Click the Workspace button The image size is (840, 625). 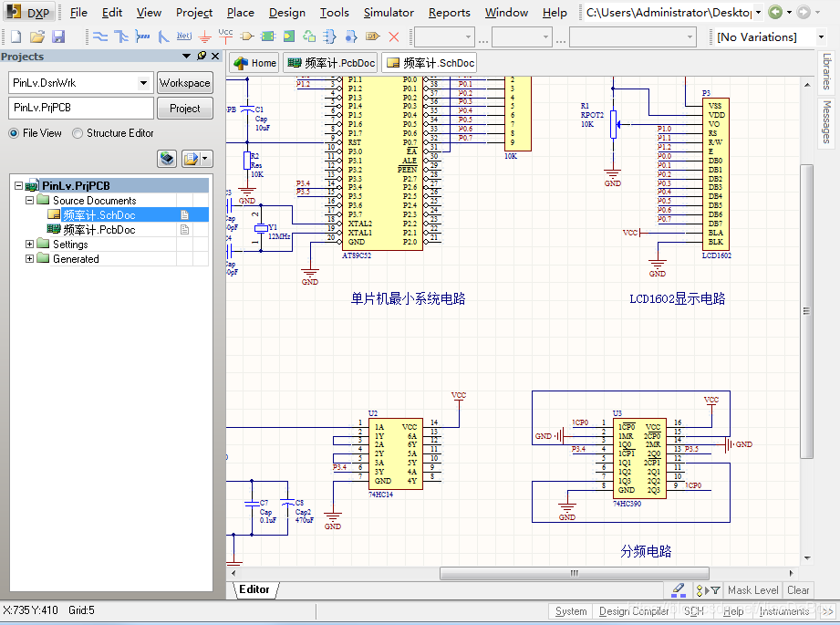(x=184, y=83)
